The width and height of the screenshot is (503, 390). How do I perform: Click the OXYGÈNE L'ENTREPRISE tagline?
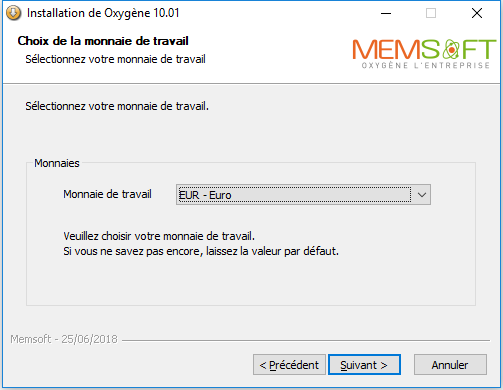(426, 65)
